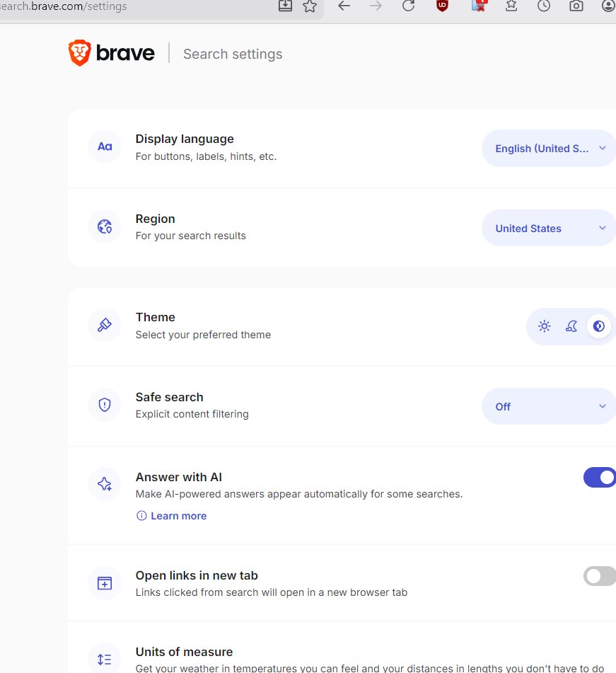Click the Display language Aa icon
Screen dimensions: 616x673
[x=105, y=146]
